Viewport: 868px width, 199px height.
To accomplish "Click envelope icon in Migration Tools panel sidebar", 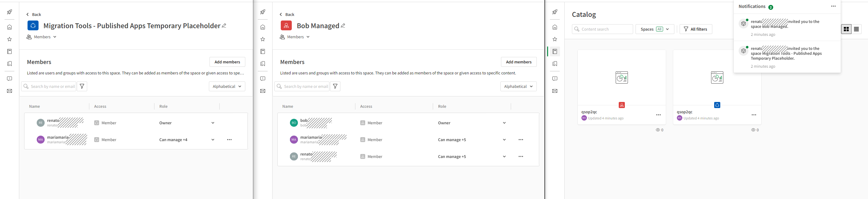I will coord(9,91).
